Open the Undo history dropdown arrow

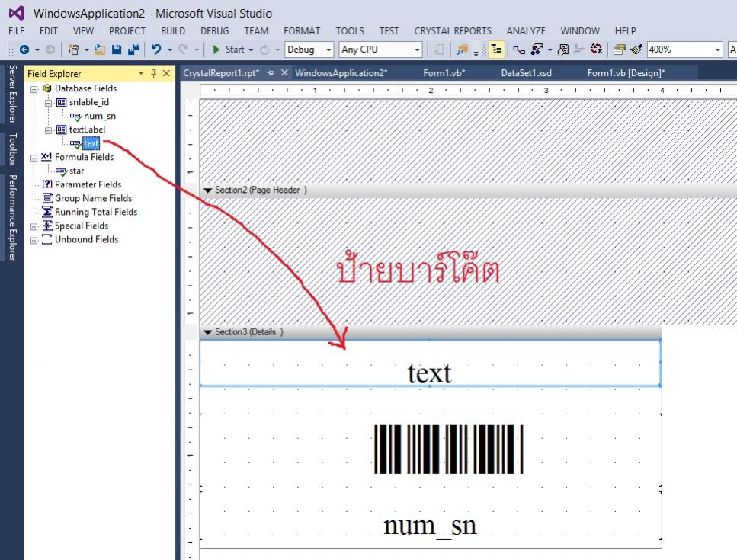coord(170,50)
